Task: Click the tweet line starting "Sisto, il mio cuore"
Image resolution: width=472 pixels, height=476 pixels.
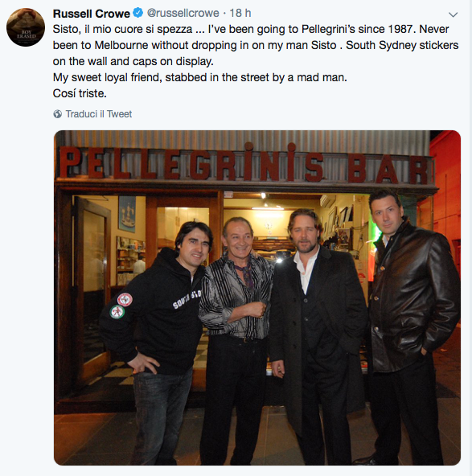Action: 251,29
